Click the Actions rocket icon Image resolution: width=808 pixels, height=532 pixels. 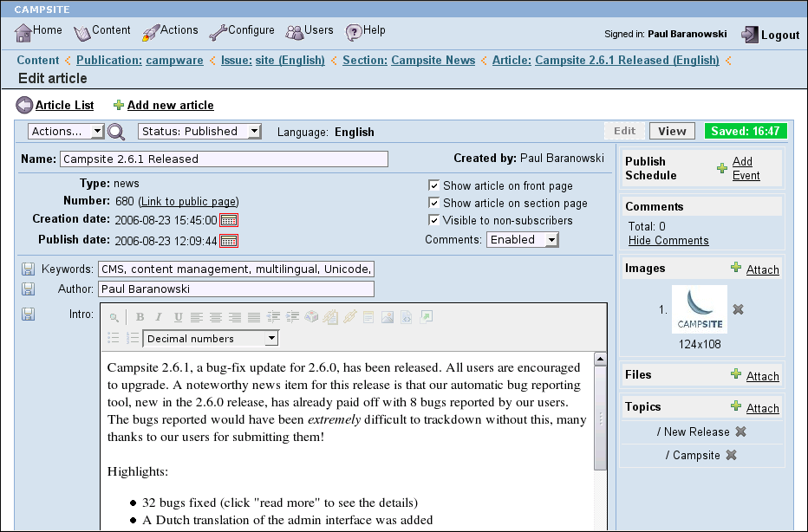click(x=151, y=34)
